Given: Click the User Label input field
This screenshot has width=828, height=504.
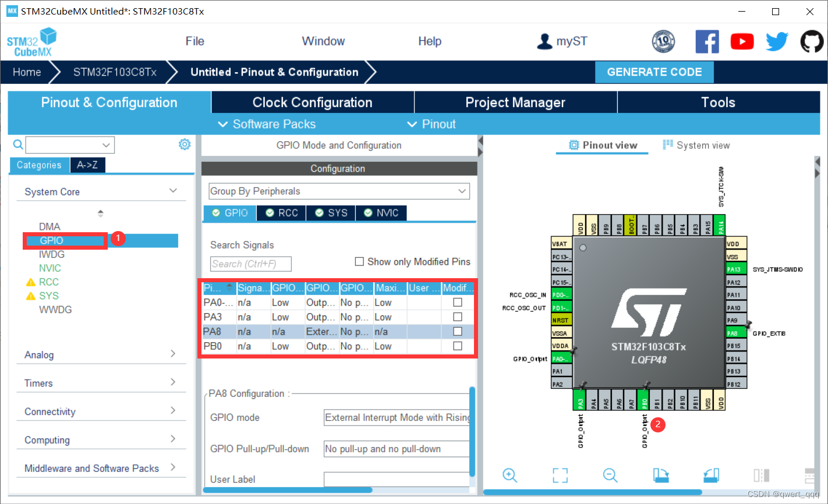Looking at the screenshot, I should coord(397,479).
